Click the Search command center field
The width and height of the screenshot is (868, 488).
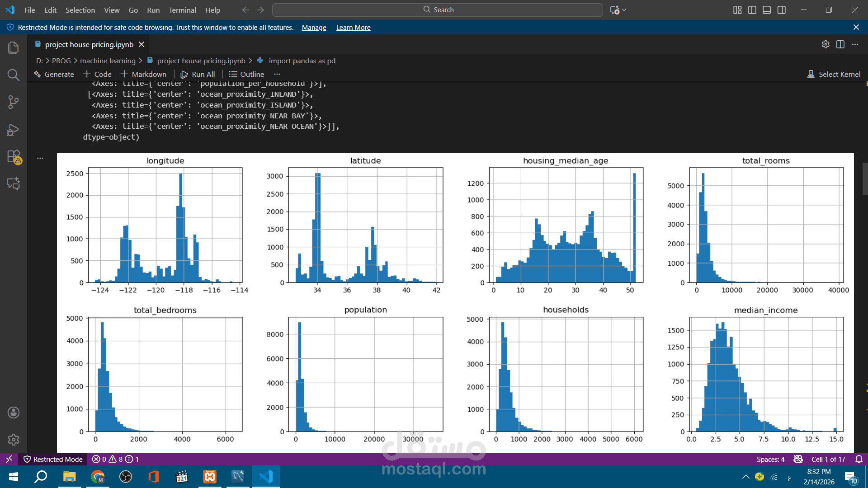tap(438, 10)
